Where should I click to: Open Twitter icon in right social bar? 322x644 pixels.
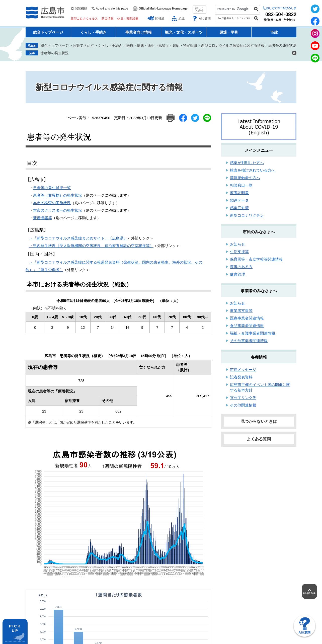315,9
